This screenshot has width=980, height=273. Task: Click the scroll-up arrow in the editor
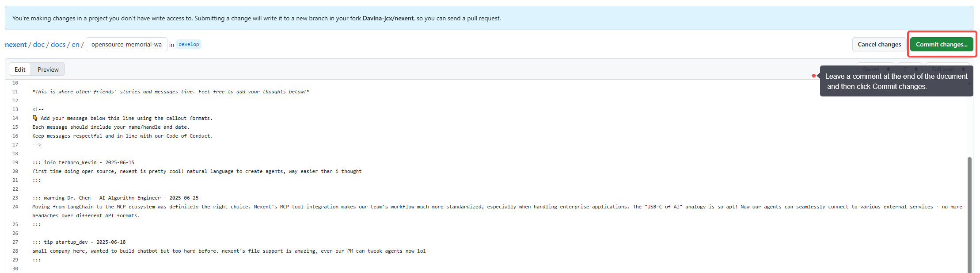tap(969, 84)
